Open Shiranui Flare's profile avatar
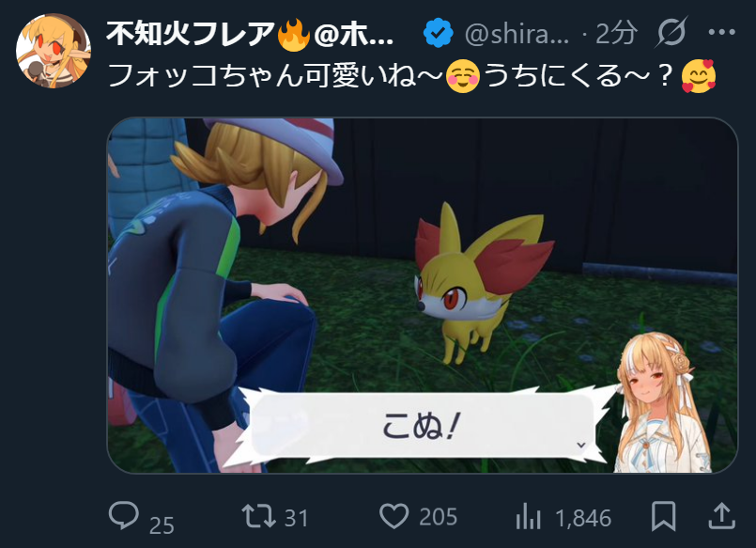Viewport: 756px width, 548px height. [x=54, y=51]
